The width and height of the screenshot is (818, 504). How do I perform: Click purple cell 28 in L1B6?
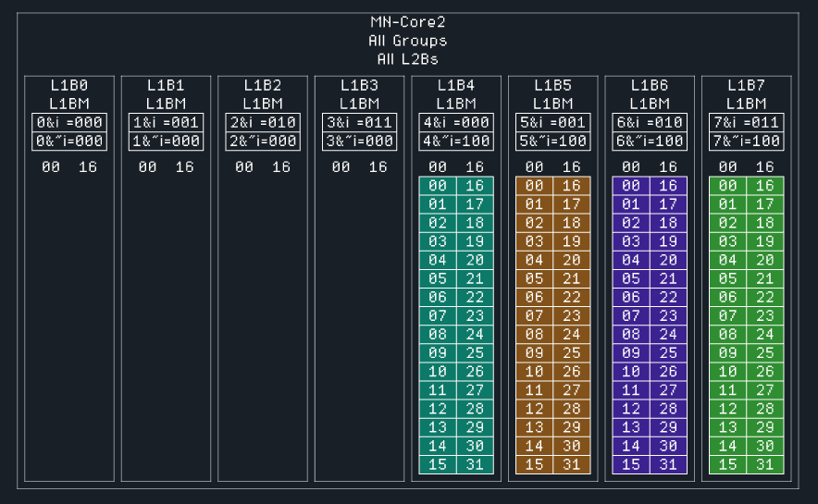[668, 409]
